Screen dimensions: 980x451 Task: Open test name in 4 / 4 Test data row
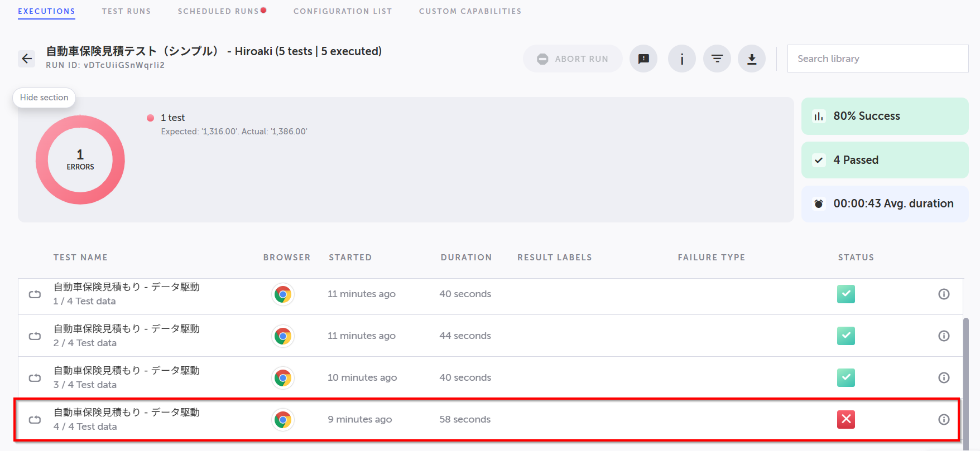coord(127,413)
